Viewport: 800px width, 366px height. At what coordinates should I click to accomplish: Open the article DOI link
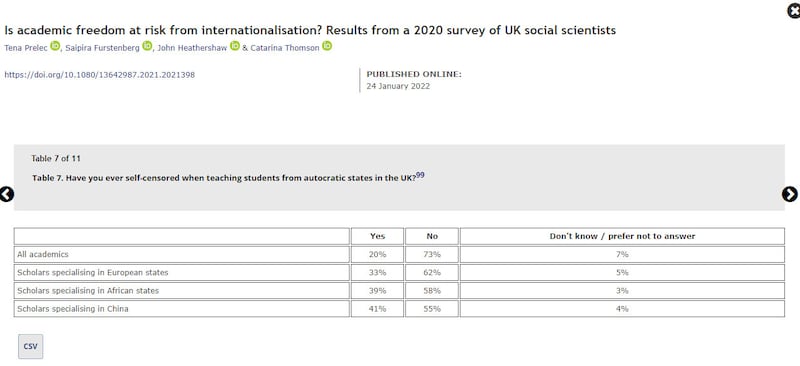[x=99, y=75]
